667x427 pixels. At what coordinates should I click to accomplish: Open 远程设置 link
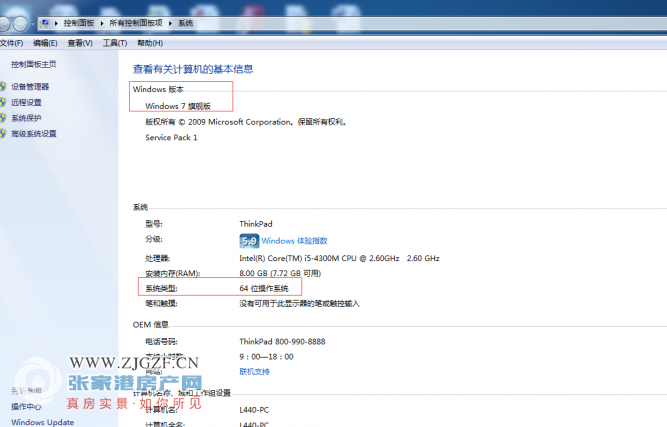[26, 102]
